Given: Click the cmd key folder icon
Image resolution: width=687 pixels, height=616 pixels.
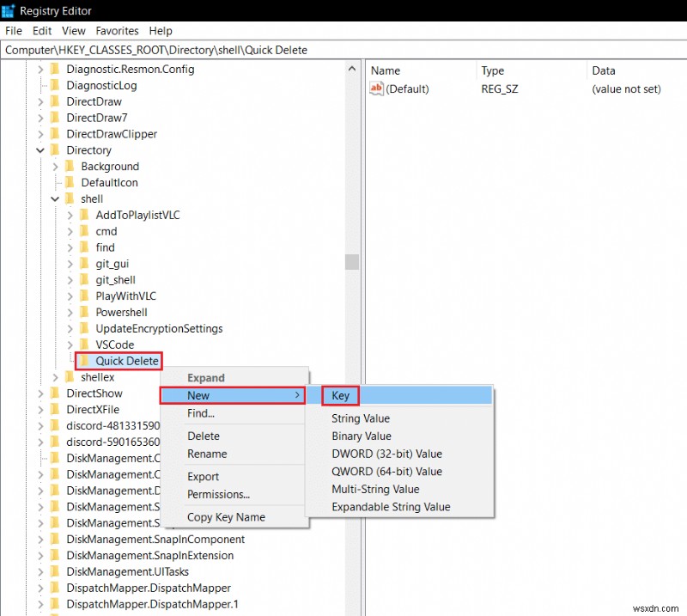Looking at the screenshot, I should pyautogui.click(x=85, y=231).
